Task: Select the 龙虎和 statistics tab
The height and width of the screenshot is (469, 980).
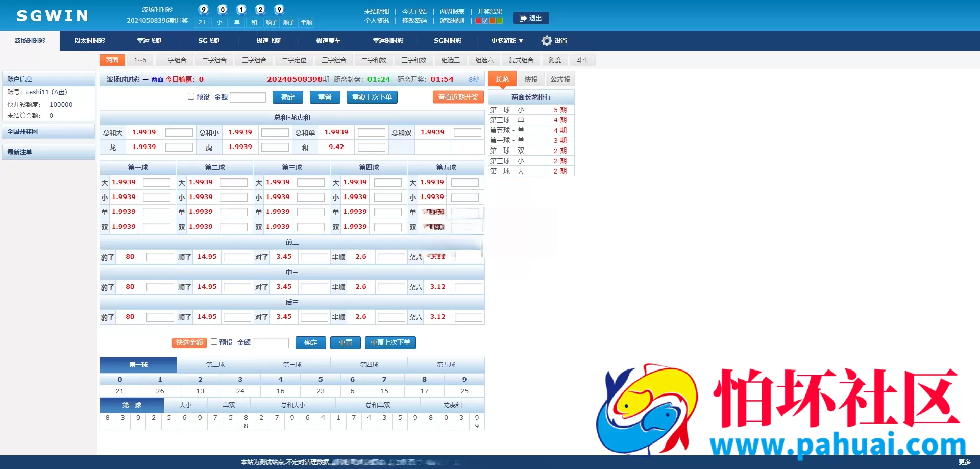Action: (452, 405)
